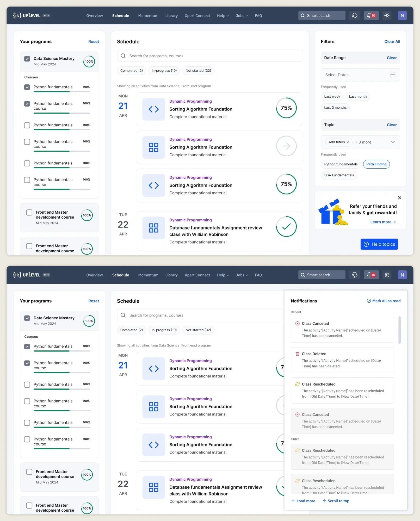Remove the Add filters chip with its x
The image size is (420, 521).
click(x=348, y=142)
